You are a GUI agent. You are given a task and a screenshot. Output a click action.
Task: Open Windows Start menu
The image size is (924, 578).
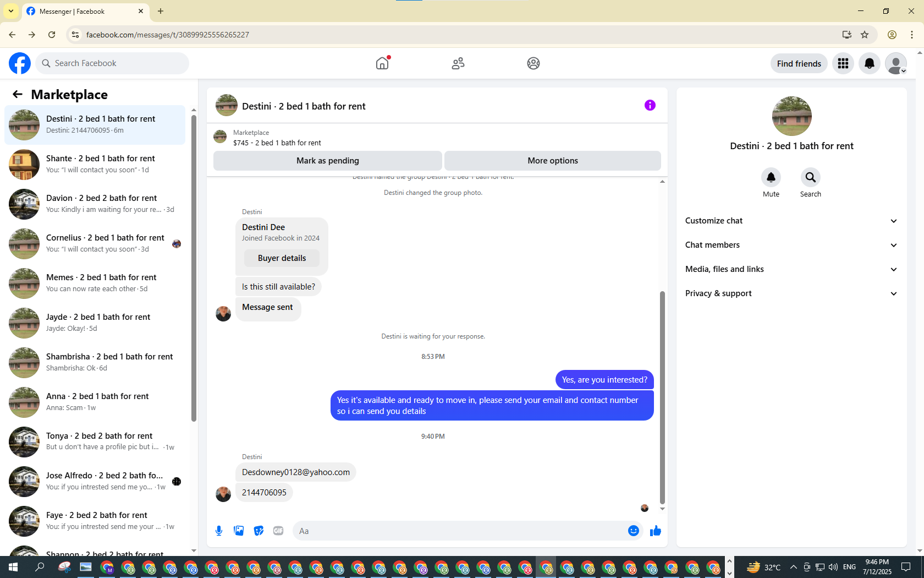pos(13,567)
